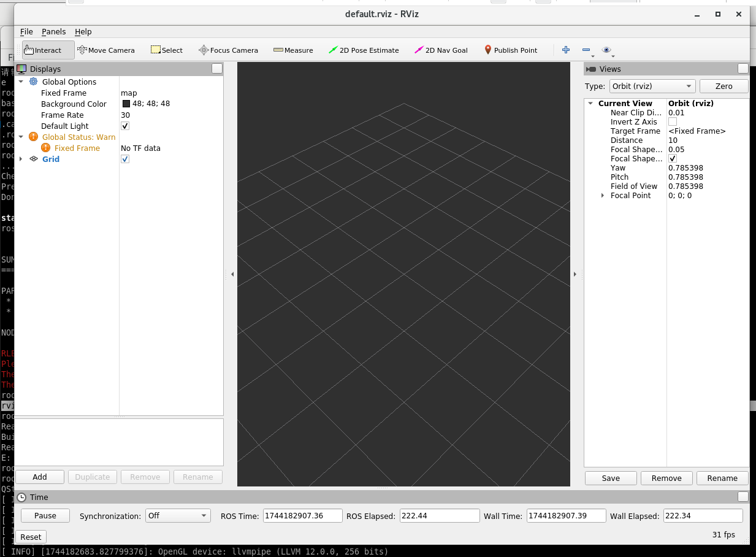Activate the Move Camera tool
Image resolution: width=756 pixels, height=557 pixels.
click(106, 50)
